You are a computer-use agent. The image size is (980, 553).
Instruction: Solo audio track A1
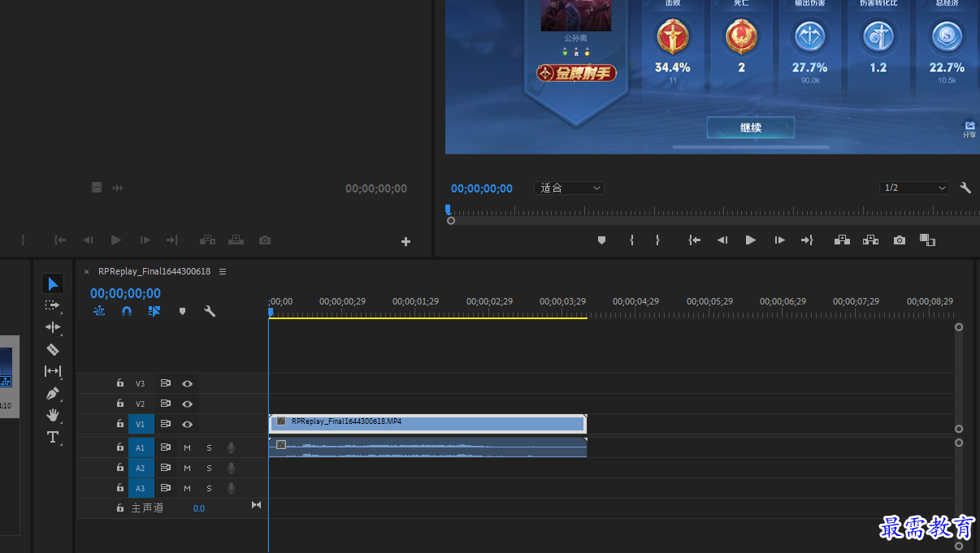[209, 447]
